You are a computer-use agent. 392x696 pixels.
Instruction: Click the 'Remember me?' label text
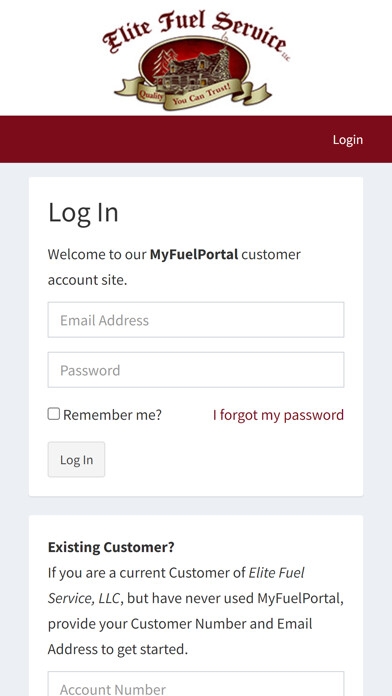click(x=112, y=415)
